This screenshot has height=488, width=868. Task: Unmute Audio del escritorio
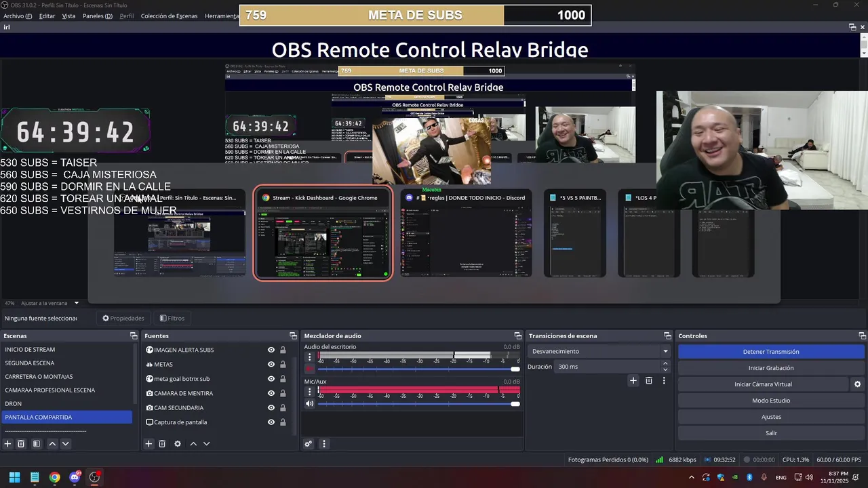tap(309, 369)
